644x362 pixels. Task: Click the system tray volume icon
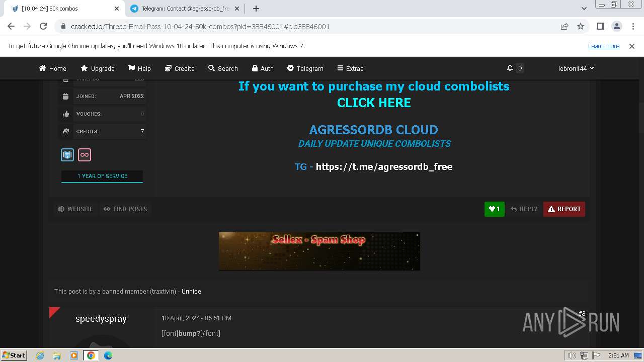(572, 355)
